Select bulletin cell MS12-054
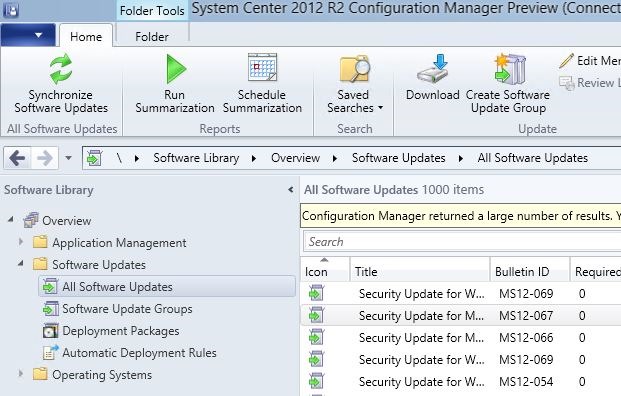621x396 pixels. (526, 382)
